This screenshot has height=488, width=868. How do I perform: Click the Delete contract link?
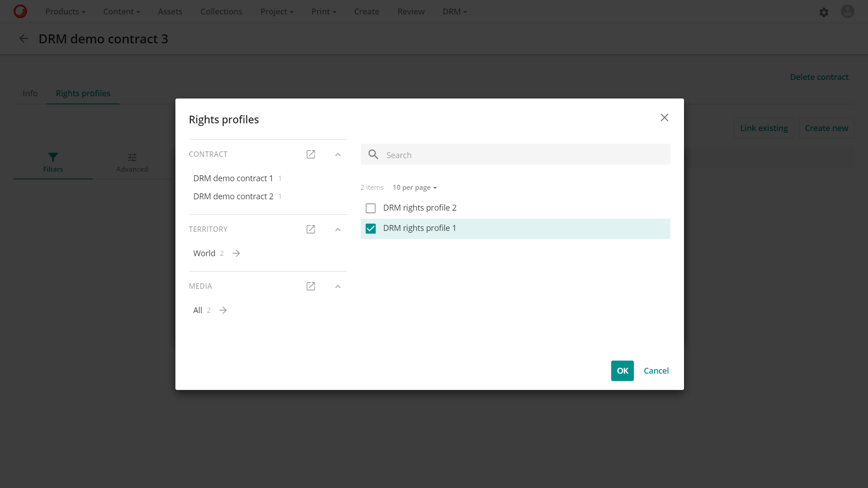point(819,77)
